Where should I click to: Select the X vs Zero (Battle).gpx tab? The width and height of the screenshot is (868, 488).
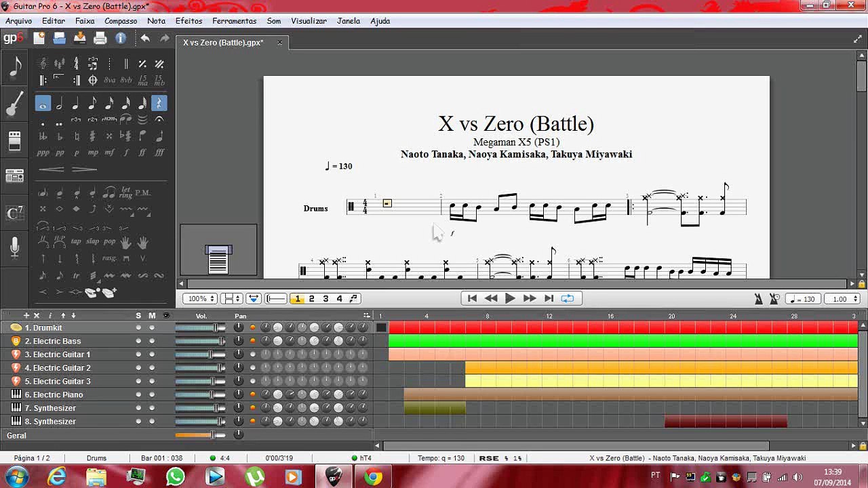coord(232,43)
